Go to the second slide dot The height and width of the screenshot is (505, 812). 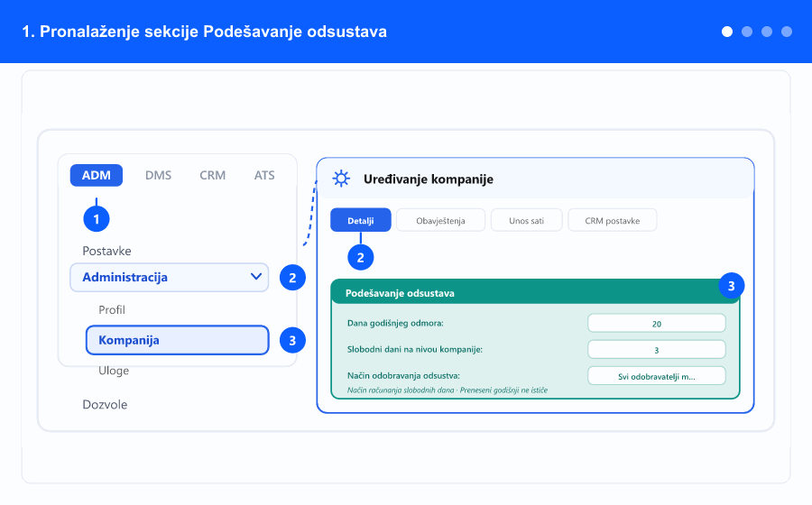[747, 32]
